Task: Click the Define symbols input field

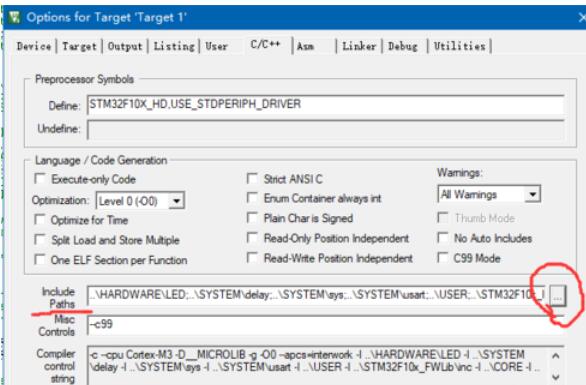Action: point(326,105)
